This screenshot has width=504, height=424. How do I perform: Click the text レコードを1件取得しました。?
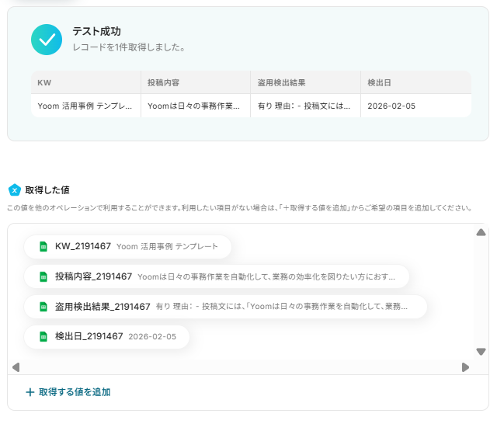click(129, 47)
